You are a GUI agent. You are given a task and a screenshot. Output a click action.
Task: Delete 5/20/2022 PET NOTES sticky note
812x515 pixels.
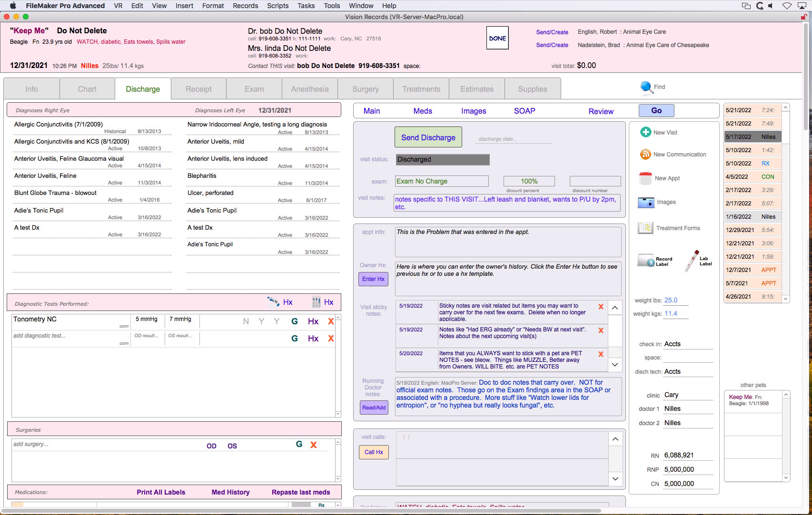(601, 354)
